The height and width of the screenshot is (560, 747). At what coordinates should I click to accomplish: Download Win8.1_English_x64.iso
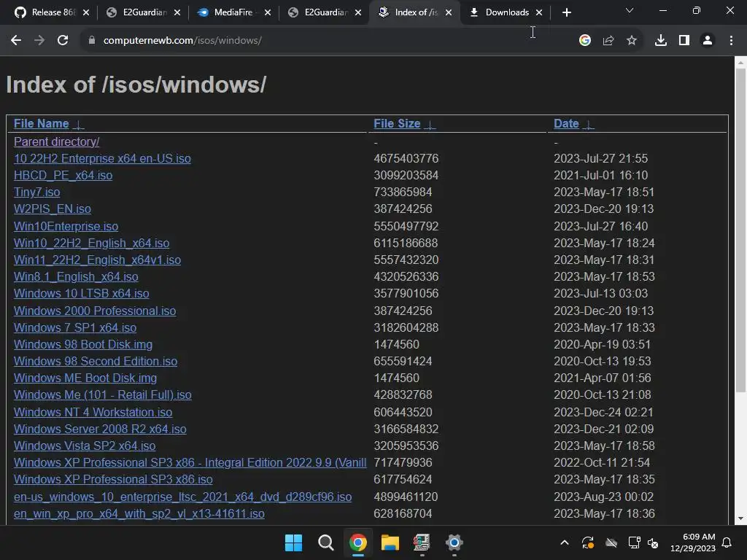76,276
